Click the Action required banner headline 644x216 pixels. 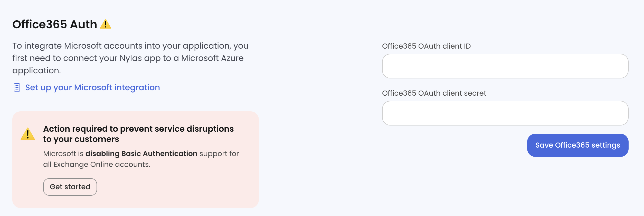pos(139,134)
